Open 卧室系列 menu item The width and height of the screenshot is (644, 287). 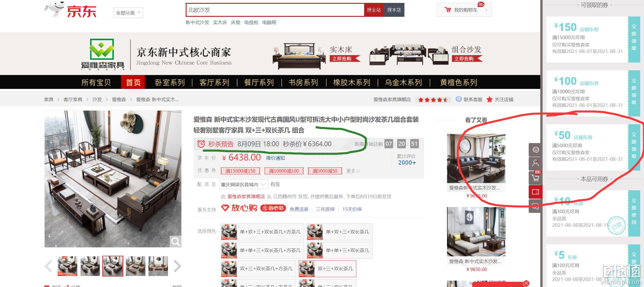(x=170, y=83)
